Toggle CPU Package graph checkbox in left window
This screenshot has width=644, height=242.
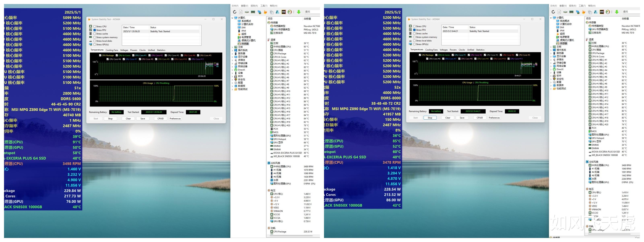point(100,55)
